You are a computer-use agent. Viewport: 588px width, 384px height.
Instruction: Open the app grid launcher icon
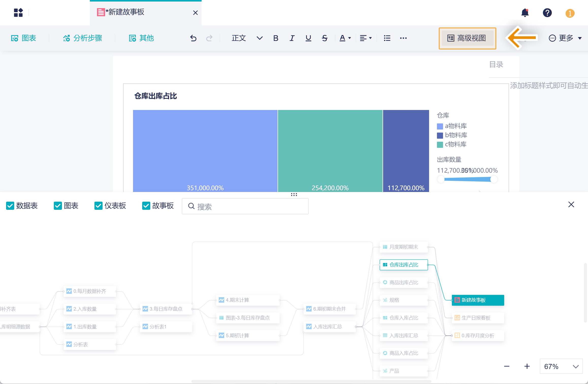pyautogui.click(x=18, y=12)
